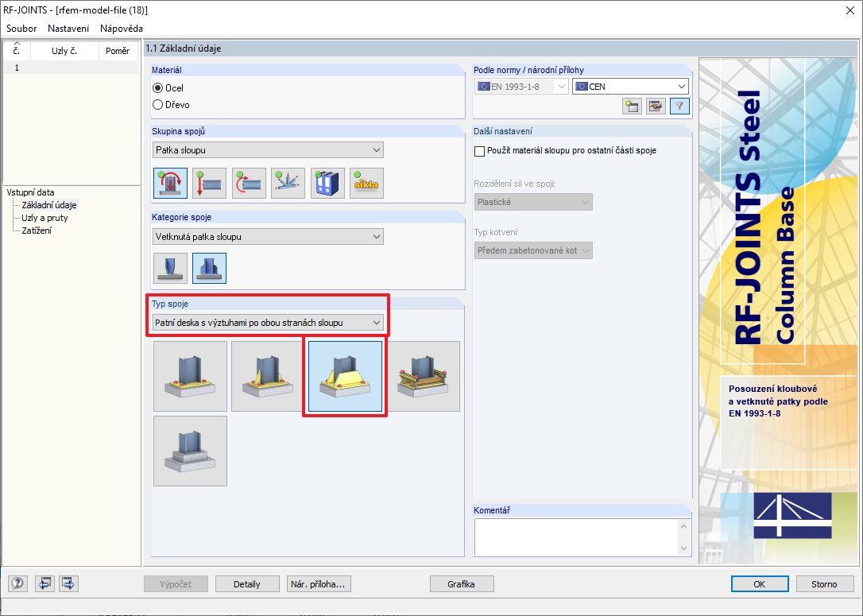The height and width of the screenshot is (616, 863).
Task: Pick base plate with both-side stiffeners thumbnail
Action: click(x=345, y=376)
